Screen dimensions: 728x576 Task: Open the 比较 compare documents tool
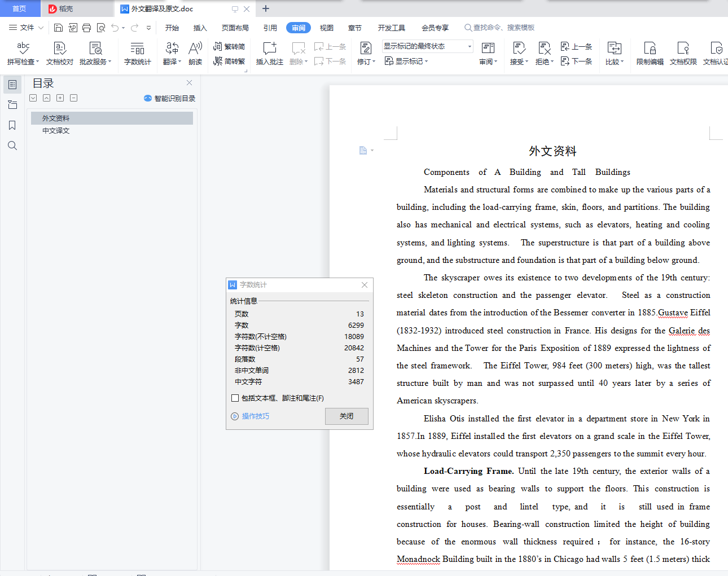(615, 54)
